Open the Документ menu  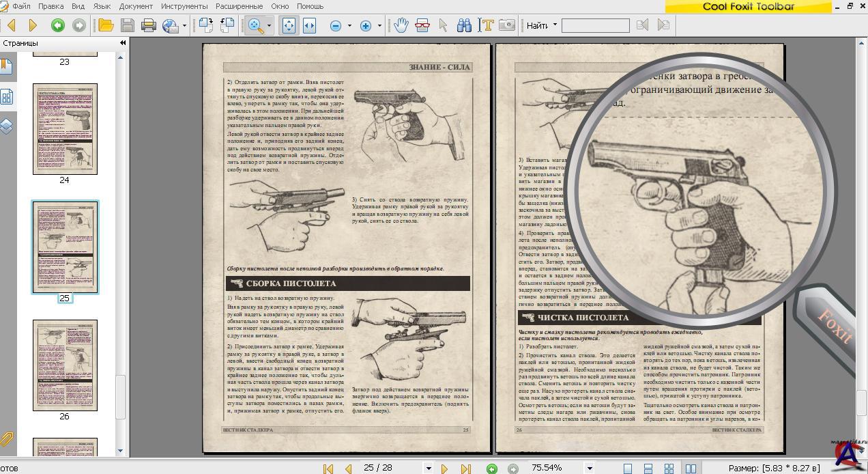tap(136, 6)
